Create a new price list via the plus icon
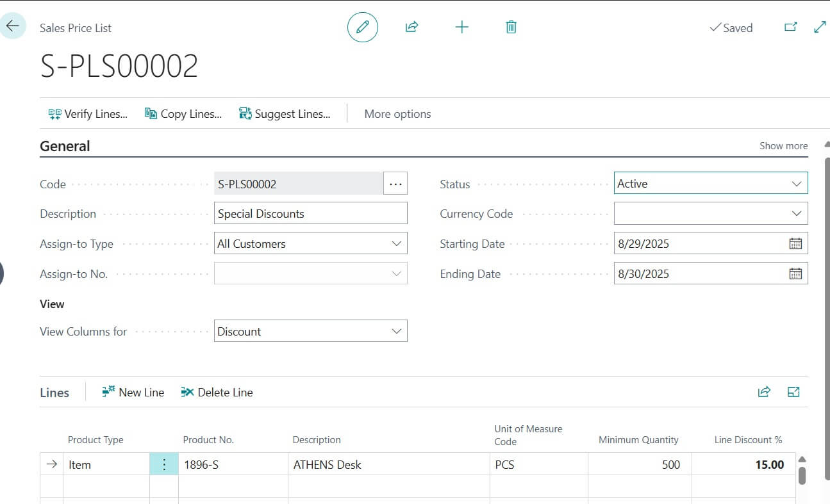 pos(461,27)
